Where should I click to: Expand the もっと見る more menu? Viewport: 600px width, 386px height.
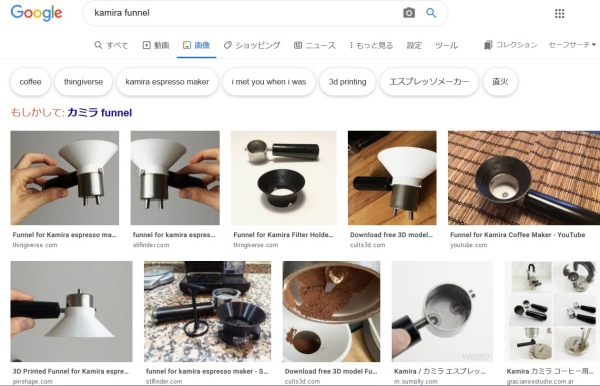[371, 45]
